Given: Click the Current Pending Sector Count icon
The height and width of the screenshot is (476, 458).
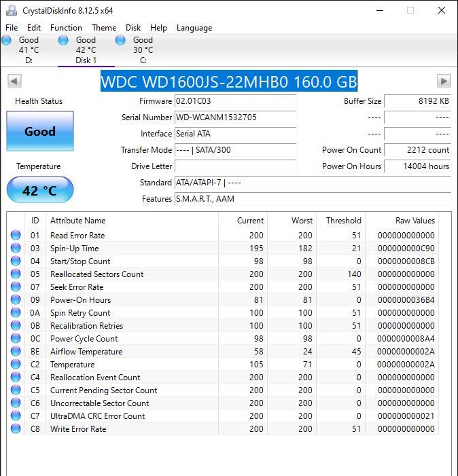Looking at the screenshot, I should point(16,390).
